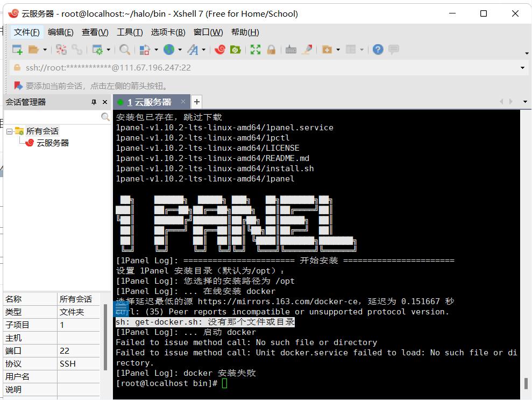Click the Find magnifier toolbar icon

(125, 50)
